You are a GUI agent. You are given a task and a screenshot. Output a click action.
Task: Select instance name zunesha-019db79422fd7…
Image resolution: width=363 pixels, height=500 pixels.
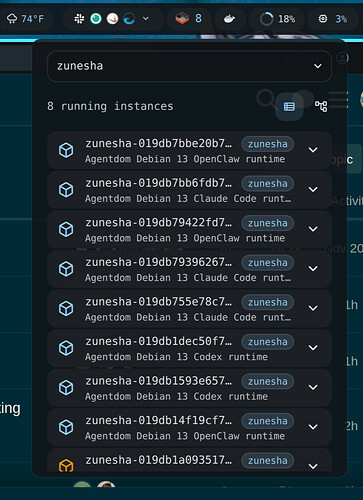point(158,223)
